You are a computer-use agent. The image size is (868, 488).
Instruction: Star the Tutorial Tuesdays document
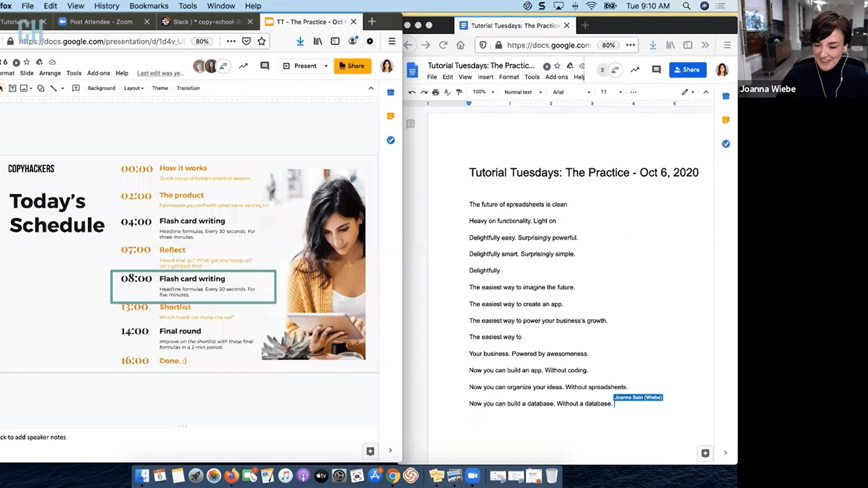point(557,66)
